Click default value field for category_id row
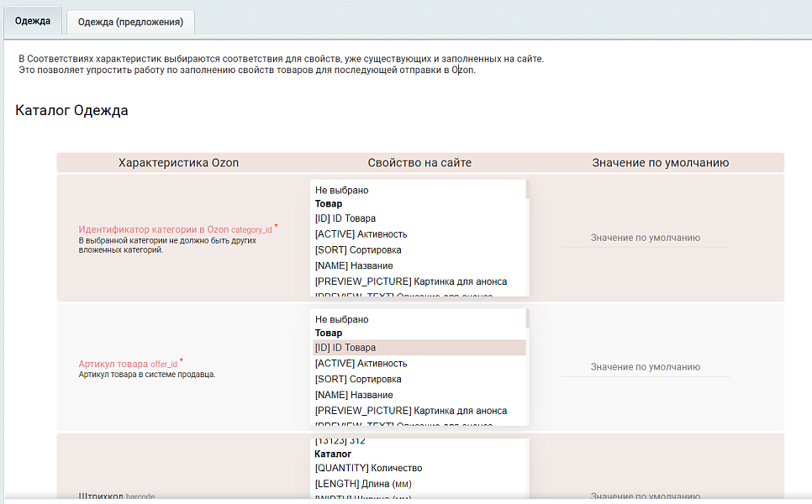 (x=645, y=238)
